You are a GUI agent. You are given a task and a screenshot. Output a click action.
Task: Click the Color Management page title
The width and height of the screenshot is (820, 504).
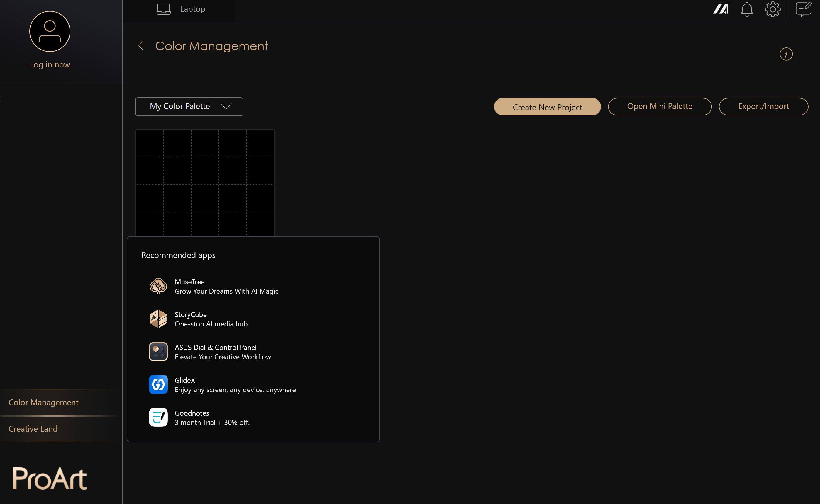click(211, 46)
